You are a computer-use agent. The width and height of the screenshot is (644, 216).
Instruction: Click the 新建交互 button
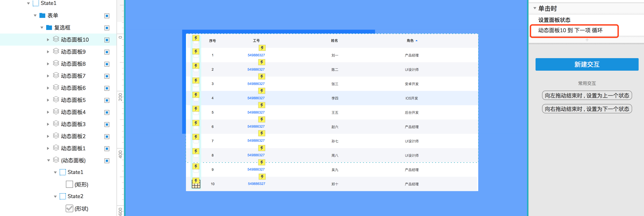pyautogui.click(x=587, y=64)
